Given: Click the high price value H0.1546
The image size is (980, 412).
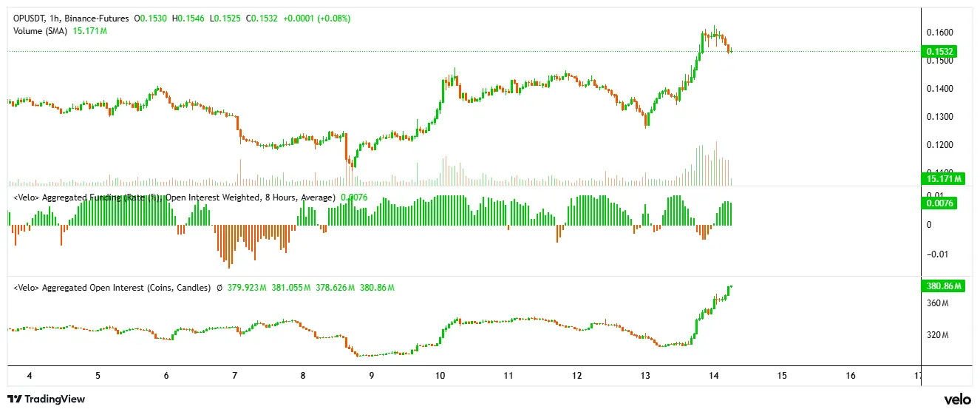Looking at the screenshot, I should point(187,18).
